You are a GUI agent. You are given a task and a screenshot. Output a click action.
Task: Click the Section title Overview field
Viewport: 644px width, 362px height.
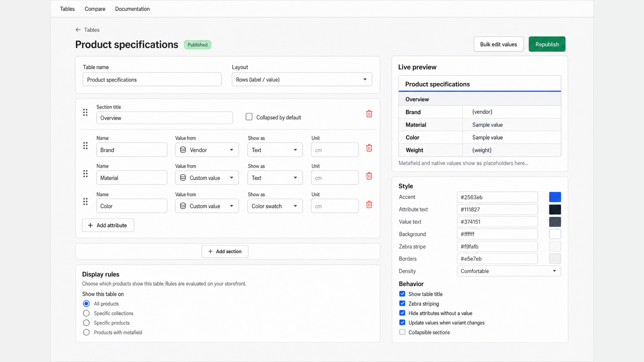click(165, 118)
